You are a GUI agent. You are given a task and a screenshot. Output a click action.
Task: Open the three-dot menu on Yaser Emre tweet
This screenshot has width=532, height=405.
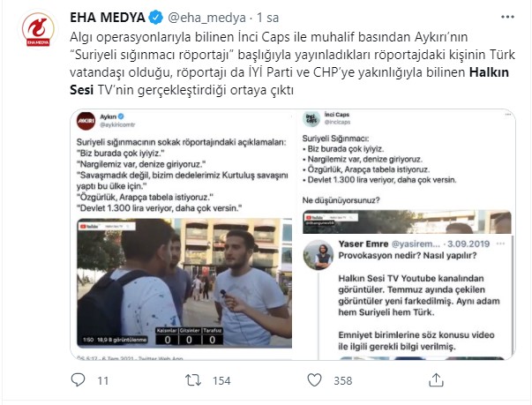point(500,244)
